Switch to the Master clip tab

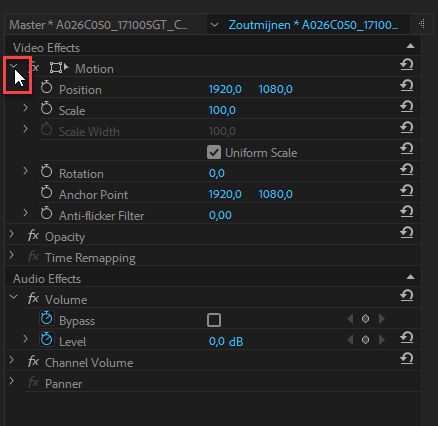pyautogui.click(x=98, y=25)
